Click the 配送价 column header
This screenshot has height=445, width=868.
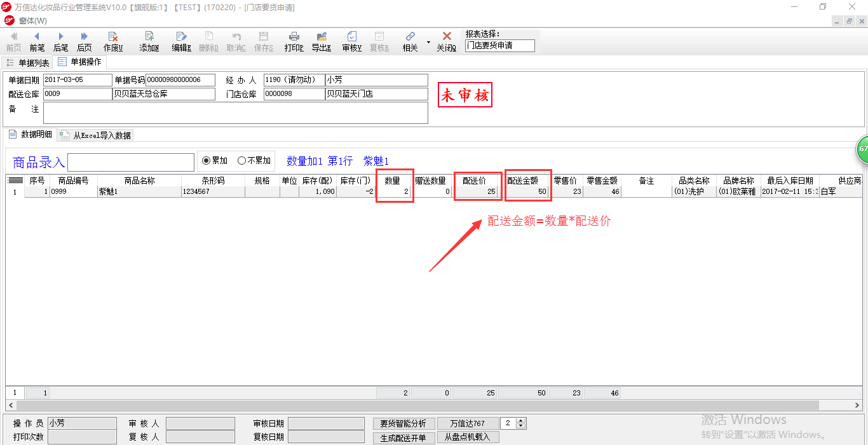coord(474,181)
